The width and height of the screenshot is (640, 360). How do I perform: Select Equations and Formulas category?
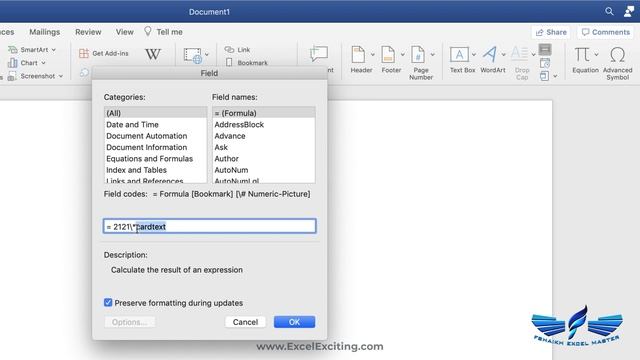[156, 159]
